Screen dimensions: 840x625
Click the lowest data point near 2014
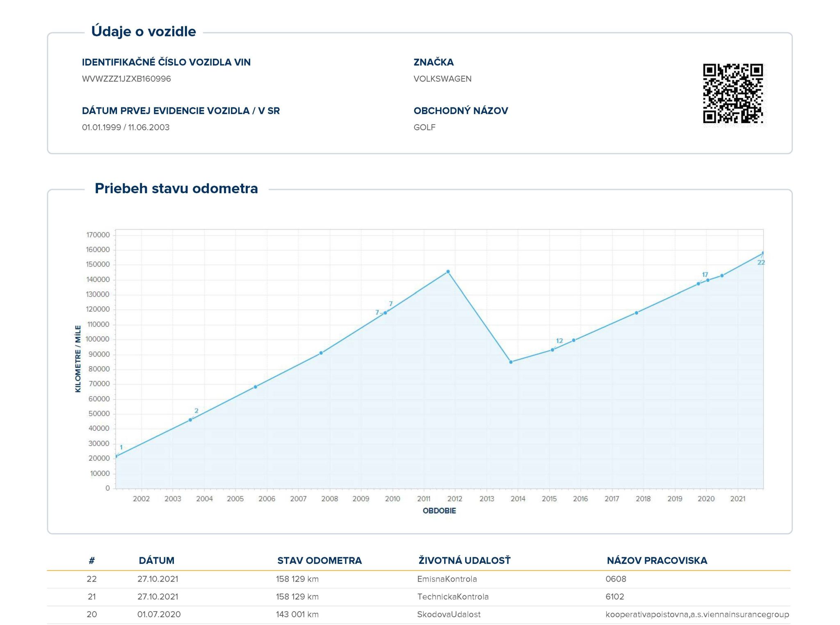tap(511, 362)
